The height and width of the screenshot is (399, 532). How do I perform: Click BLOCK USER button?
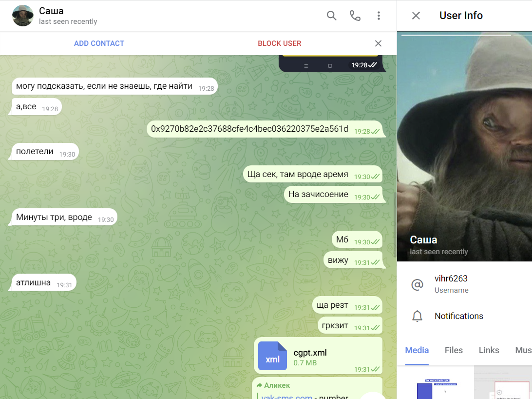coord(279,43)
